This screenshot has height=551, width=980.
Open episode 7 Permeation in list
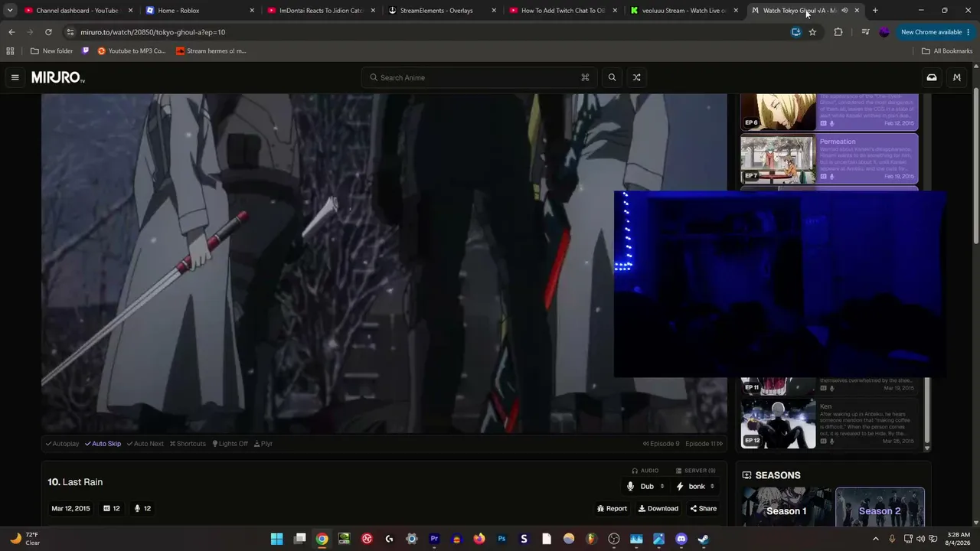tap(829, 159)
